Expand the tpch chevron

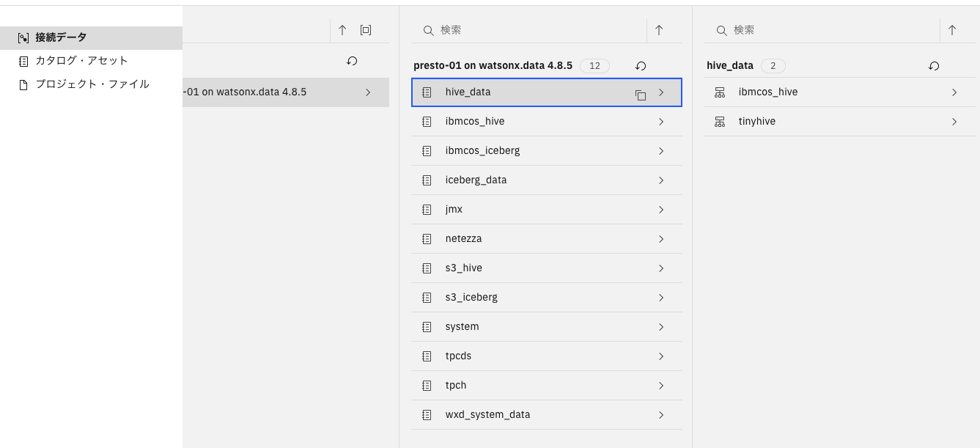coord(661,386)
